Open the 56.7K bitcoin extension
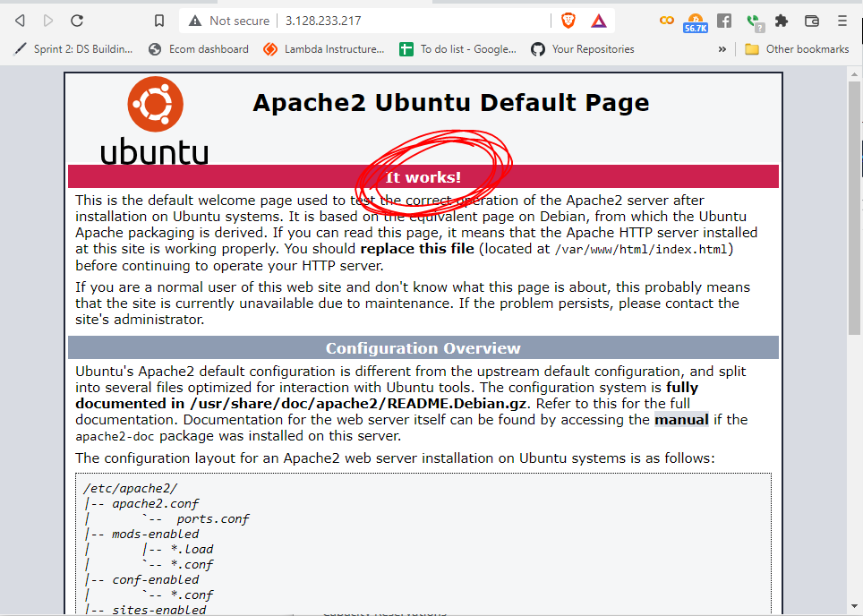 [696, 22]
